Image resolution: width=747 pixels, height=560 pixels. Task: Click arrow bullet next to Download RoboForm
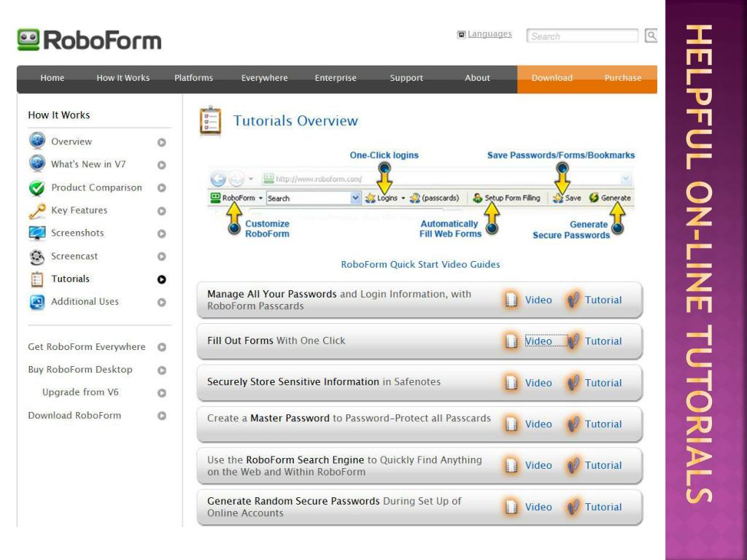click(161, 416)
